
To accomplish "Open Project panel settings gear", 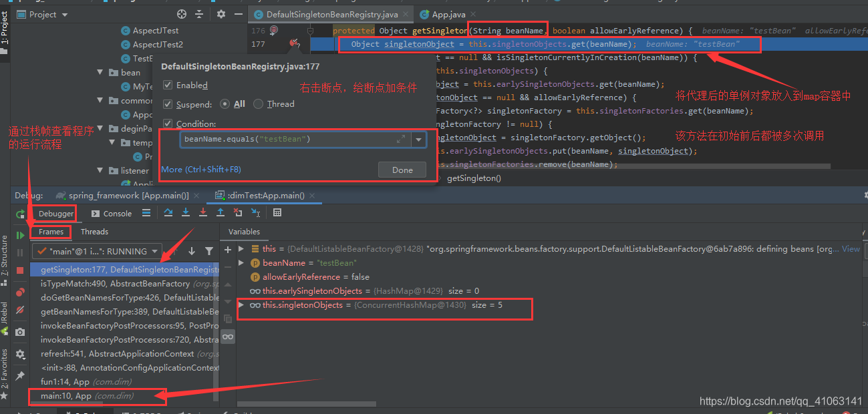I will point(221,14).
